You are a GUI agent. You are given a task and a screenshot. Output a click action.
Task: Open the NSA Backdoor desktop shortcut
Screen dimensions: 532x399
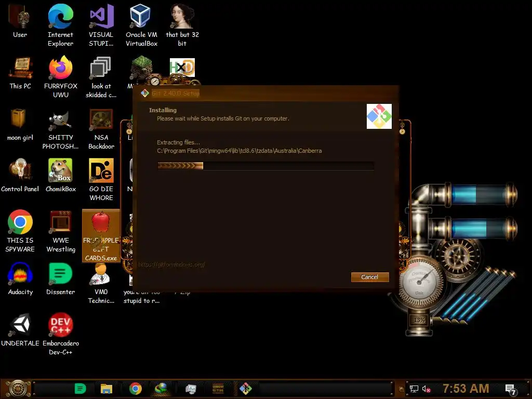101,129
